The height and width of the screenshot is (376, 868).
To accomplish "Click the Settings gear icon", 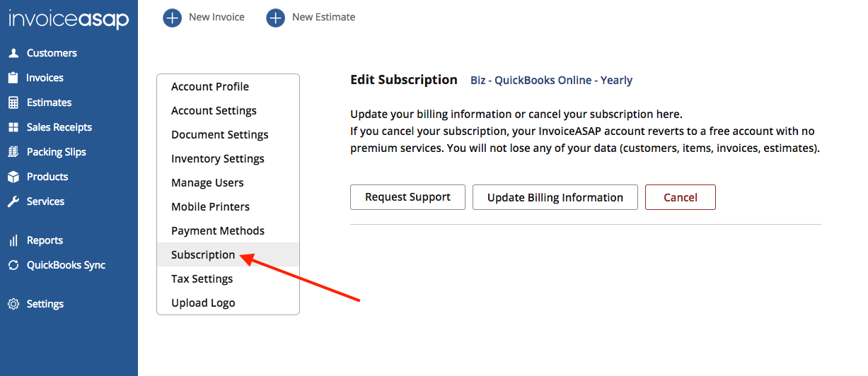I will click(x=13, y=304).
